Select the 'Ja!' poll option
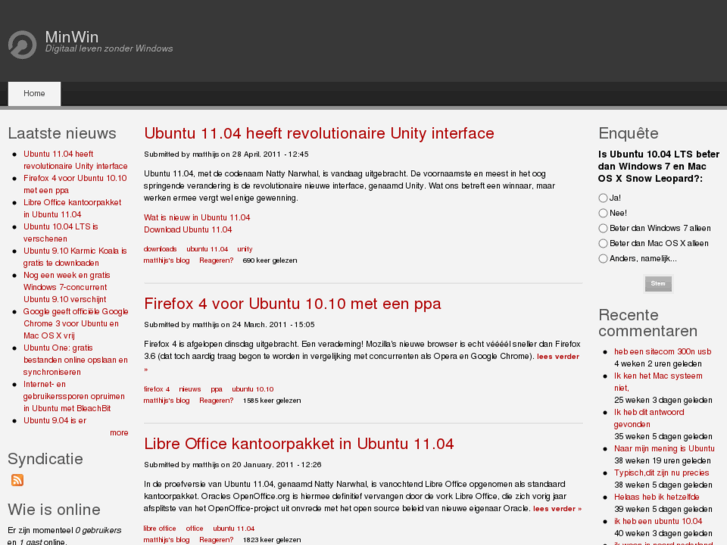Screen dimensions: 727x545 [603, 198]
